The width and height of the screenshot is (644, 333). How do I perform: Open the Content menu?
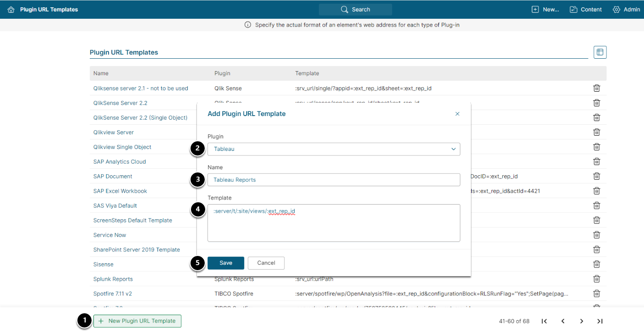[x=585, y=10]
